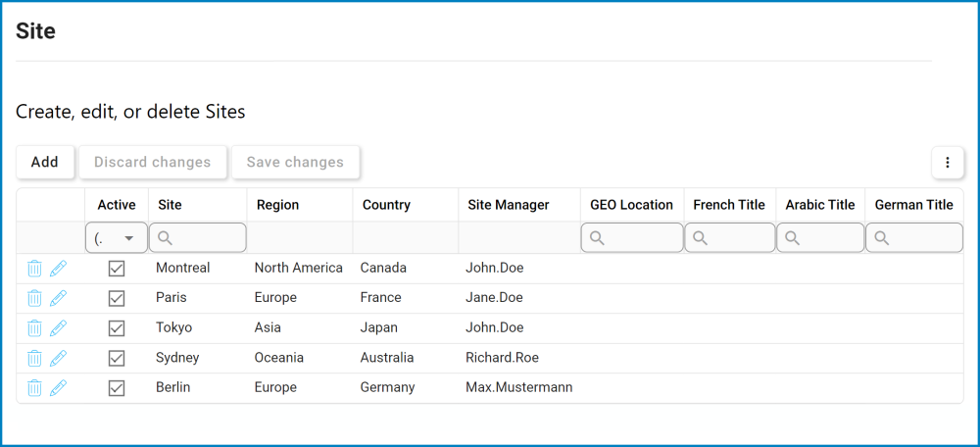Delete the Berlin site row
The image size is (980, 447).
[x=34, y=388]
